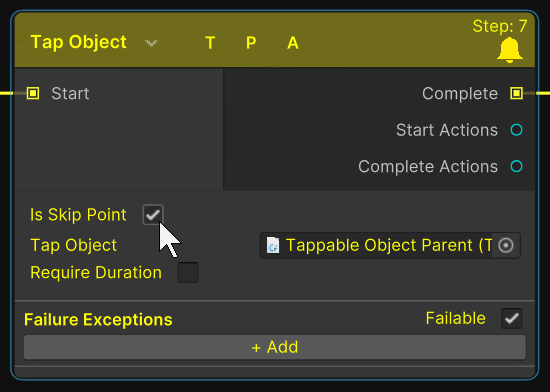Expand the Tap Object node type dropdown
This screenshot has width=550, height=392.
point(151,43)
